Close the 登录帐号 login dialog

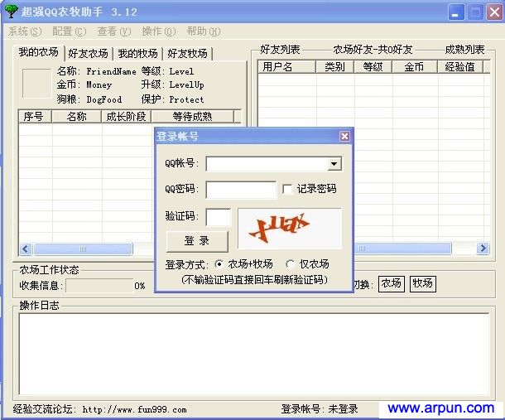pos(344,137)
